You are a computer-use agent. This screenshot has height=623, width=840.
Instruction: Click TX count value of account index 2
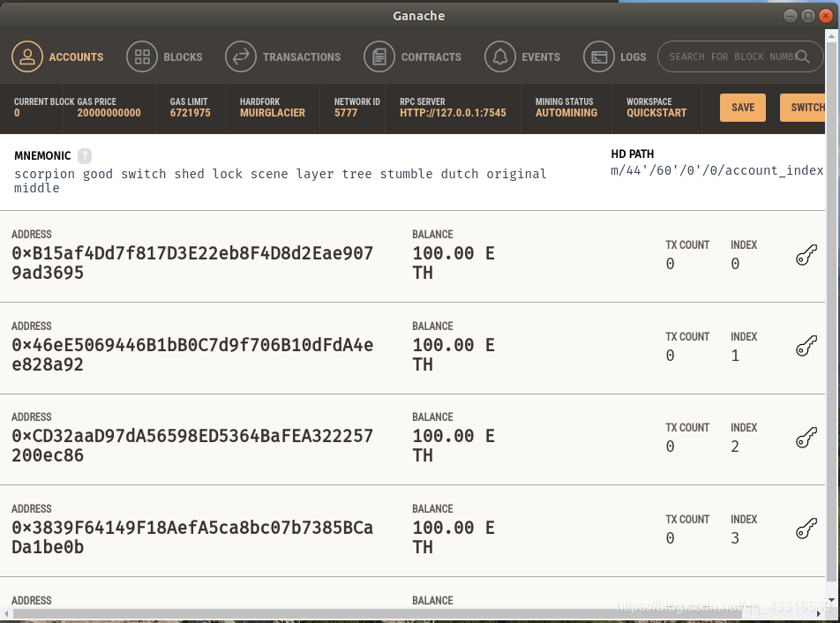coord(671,447)
